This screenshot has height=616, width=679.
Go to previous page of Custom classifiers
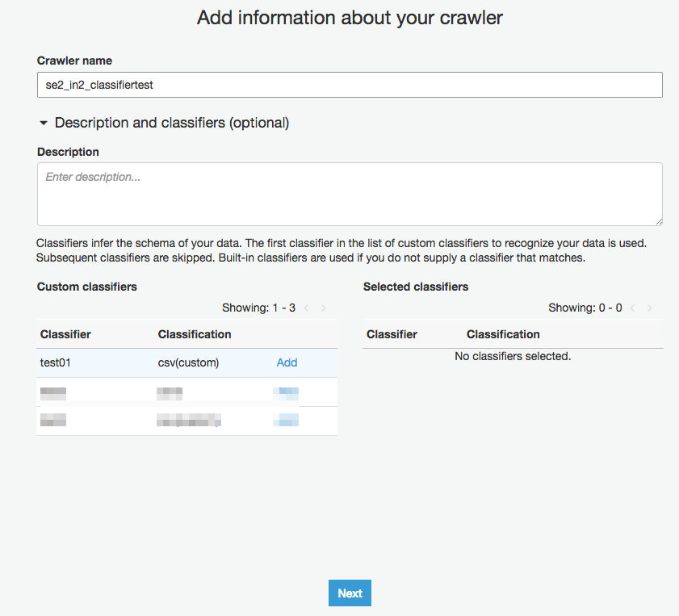pos(307,308)
